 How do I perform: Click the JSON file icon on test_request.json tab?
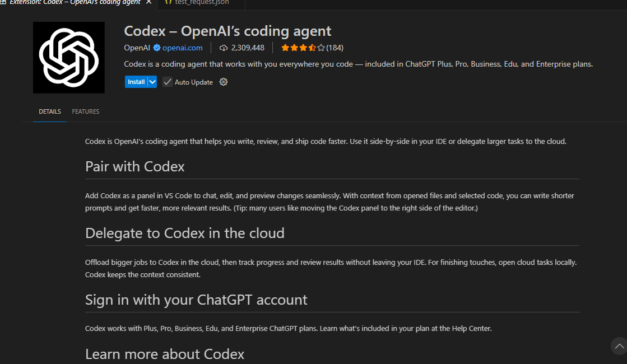coord(168,2)
